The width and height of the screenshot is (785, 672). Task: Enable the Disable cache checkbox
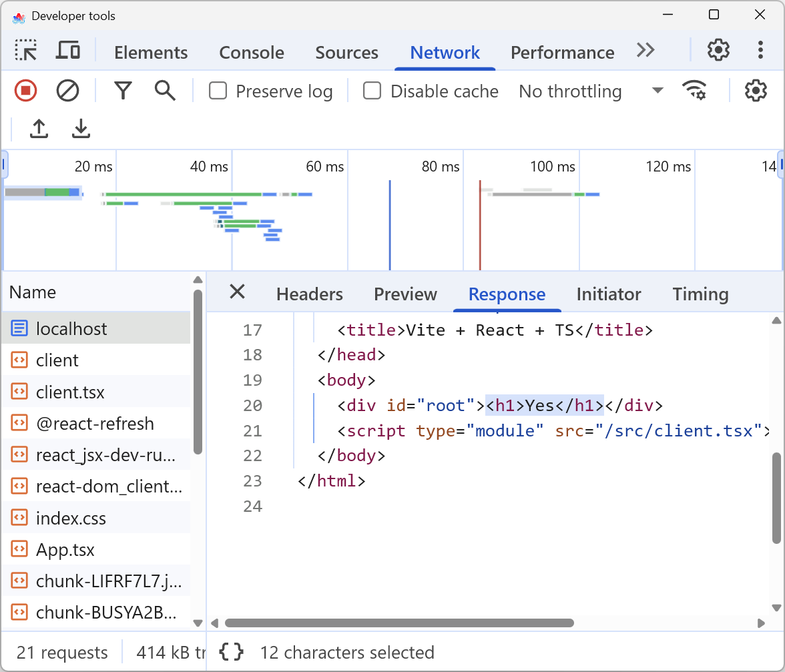pyautogui.click(x=372, y=91)
